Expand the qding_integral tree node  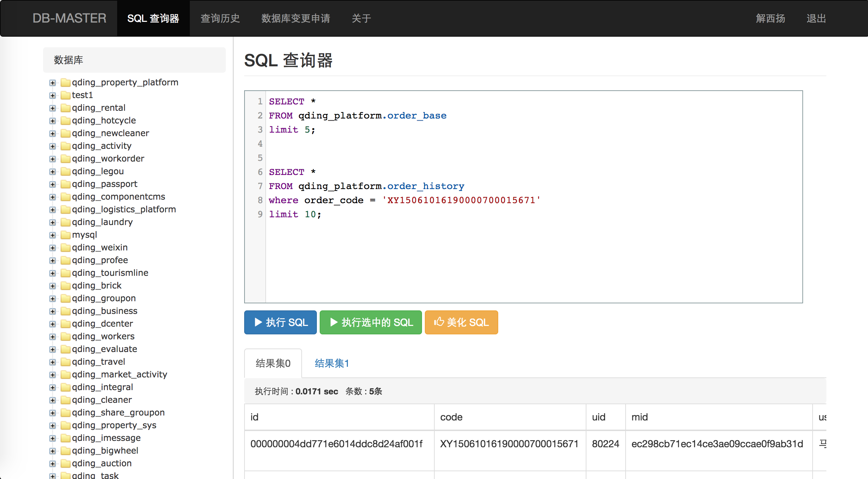(53, 388)
